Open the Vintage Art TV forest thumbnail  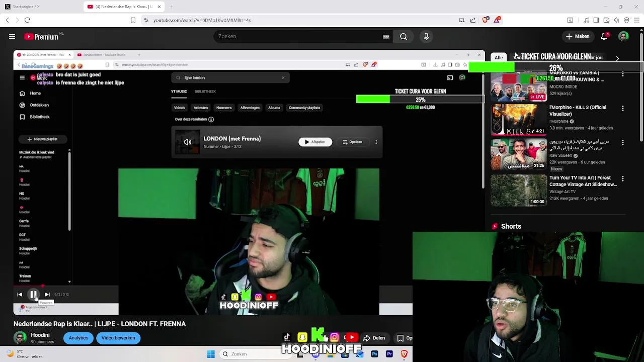519,191
